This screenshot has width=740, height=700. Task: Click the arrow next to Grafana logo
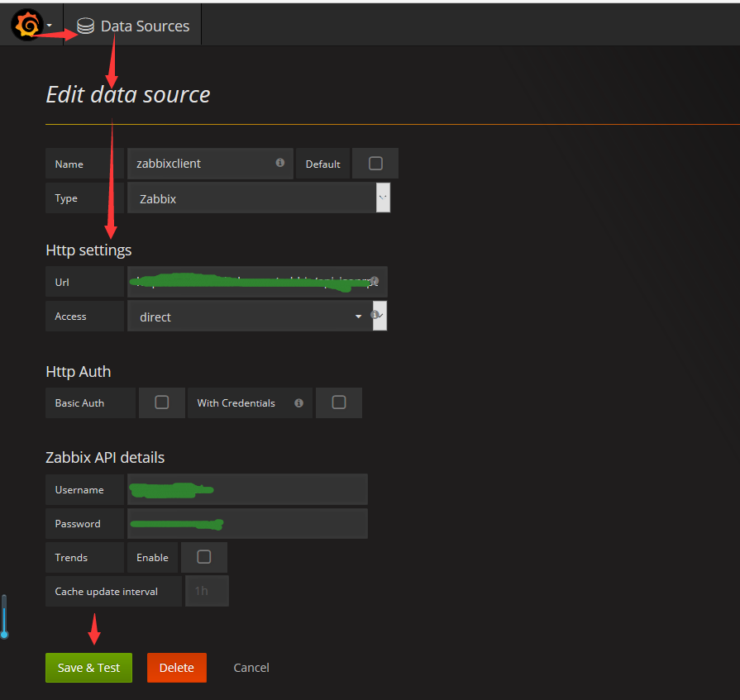49,25
